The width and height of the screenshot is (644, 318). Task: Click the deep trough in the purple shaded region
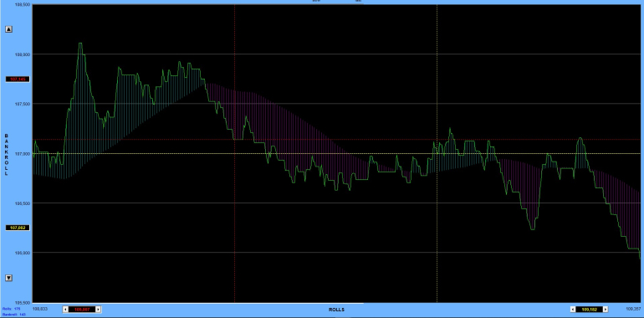(533, 228)
